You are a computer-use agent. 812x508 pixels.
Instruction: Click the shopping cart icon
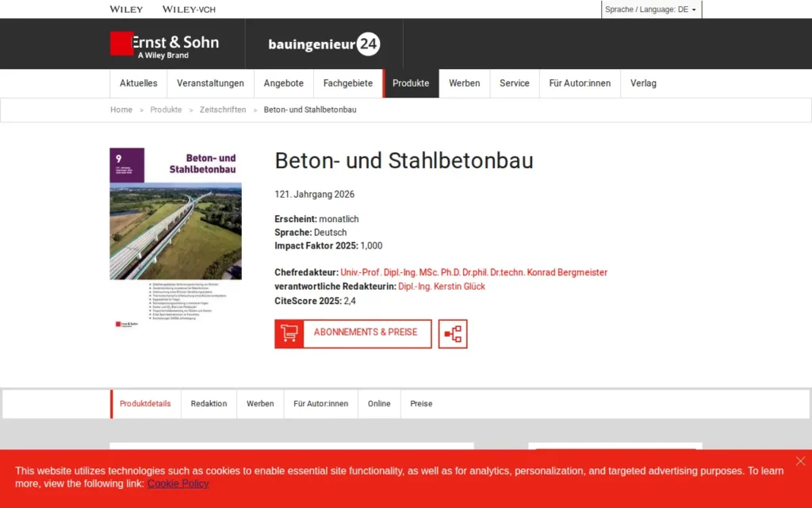[289, 334]
